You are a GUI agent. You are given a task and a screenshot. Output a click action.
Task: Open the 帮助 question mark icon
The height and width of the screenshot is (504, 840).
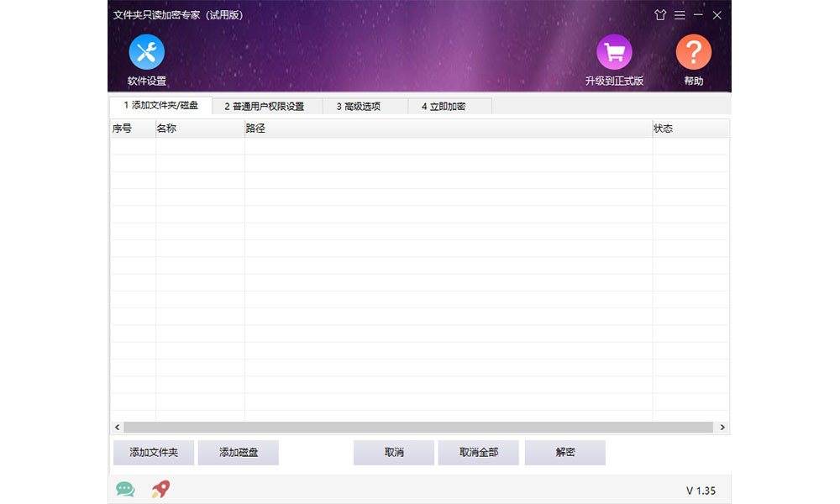point(693,52)
